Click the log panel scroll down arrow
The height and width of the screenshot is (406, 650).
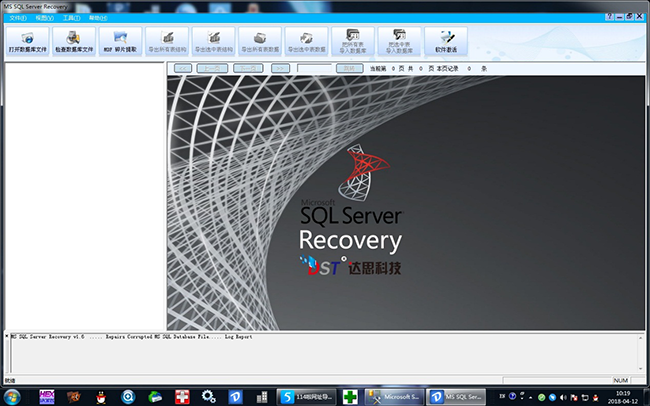coord(641,368)
